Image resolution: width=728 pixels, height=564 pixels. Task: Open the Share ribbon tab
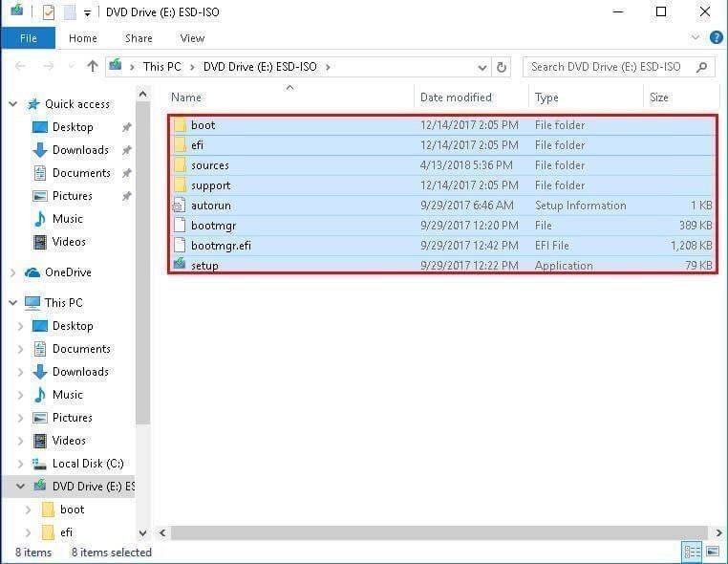pyautogui.click(x=139, y=38)
